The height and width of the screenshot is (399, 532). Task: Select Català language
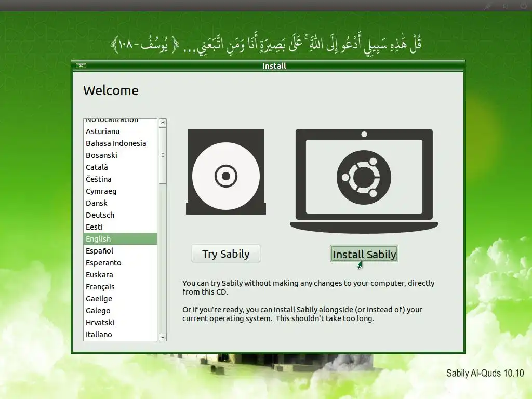[120, 167]
